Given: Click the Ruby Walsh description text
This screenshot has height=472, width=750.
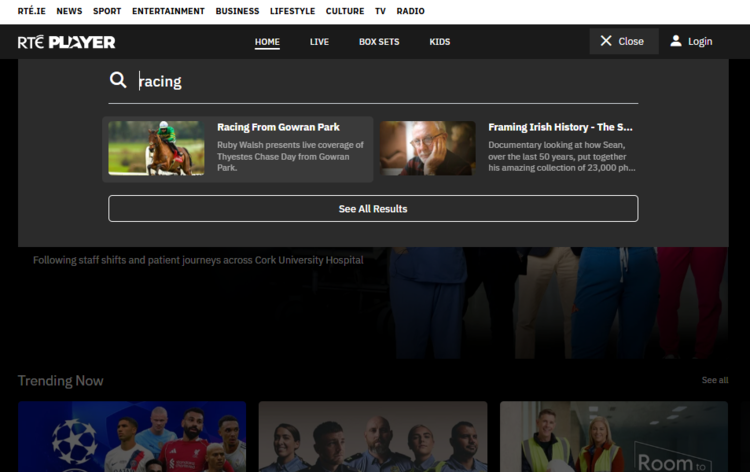Looking at the screenshot, I should click(x=290, y=156).
